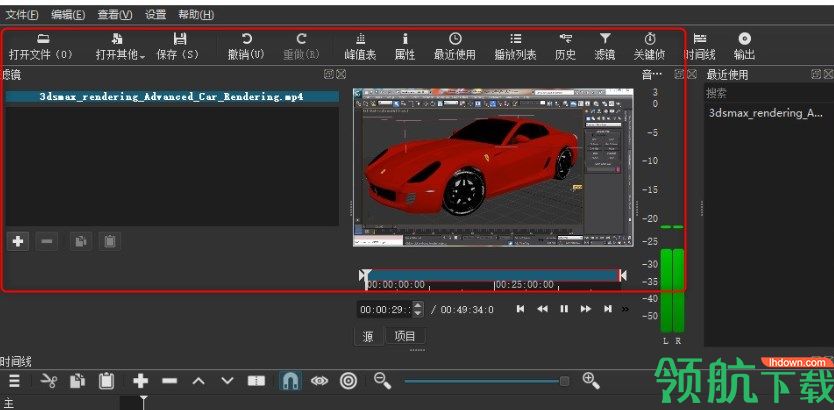Rewind the player
Image resolution: width=834 pixels, height=410 pixels.
542,309
